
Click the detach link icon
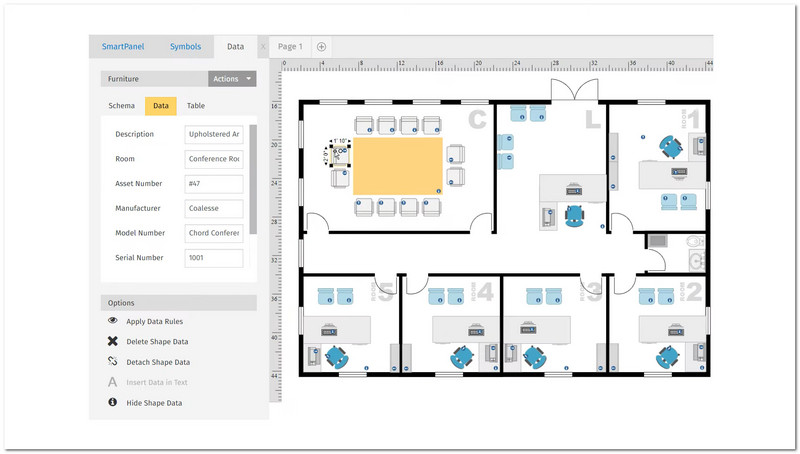click(113, 361)
